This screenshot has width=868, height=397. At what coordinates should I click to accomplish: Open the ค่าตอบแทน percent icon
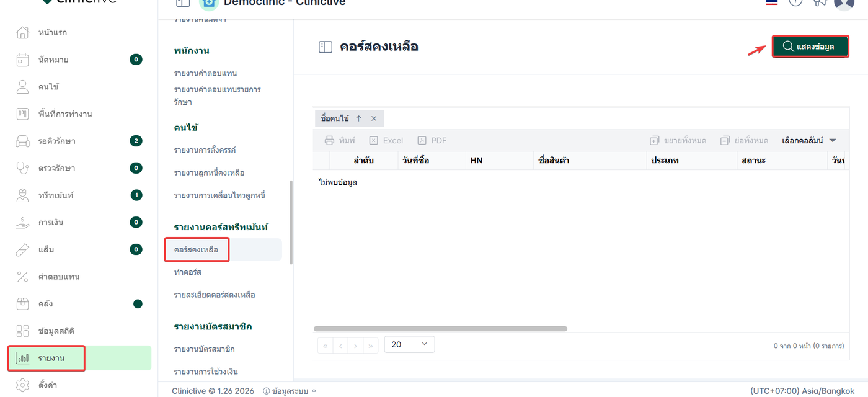coord(22,277)
